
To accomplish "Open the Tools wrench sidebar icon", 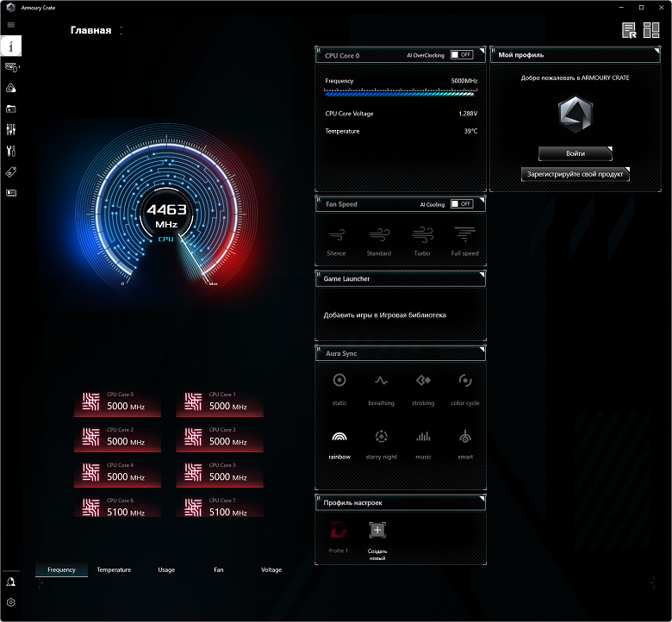I will (x=11, y=152).
